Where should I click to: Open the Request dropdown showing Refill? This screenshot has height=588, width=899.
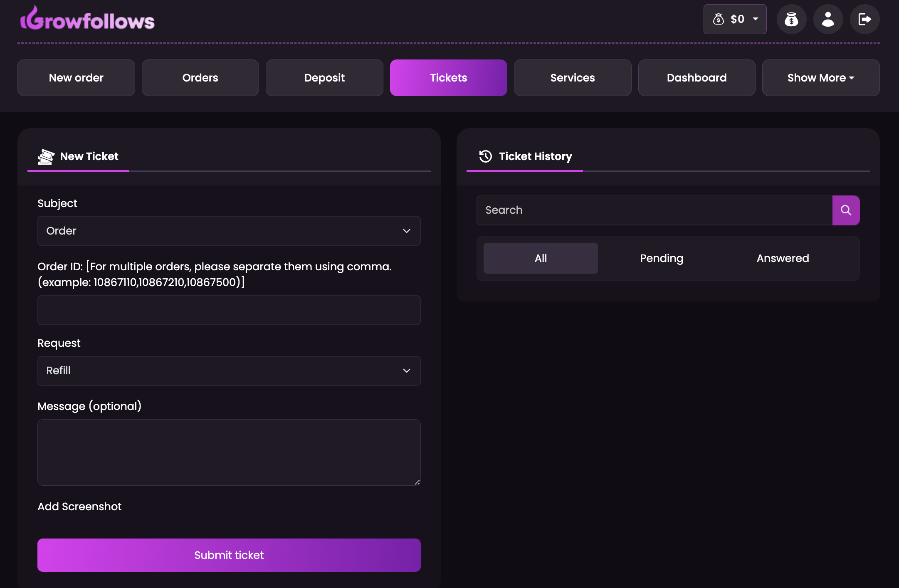(x=229, y=371)
